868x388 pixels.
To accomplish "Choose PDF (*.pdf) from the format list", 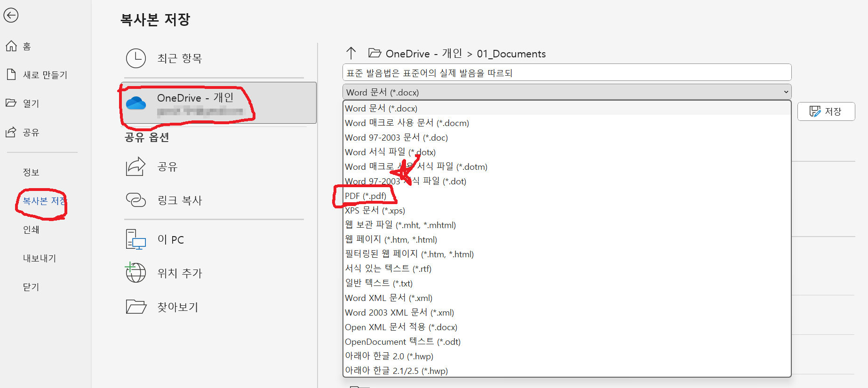I will [366, 196].
